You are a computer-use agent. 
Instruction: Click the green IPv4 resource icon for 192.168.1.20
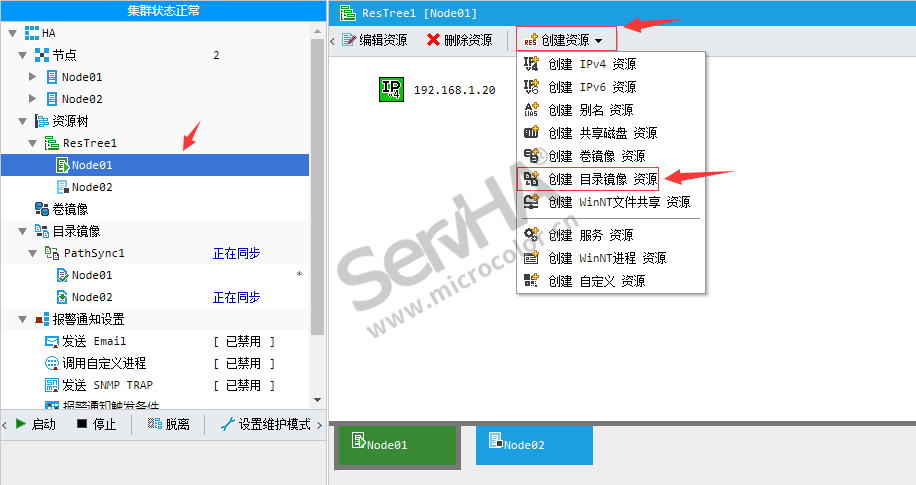(x=391, y=89)
